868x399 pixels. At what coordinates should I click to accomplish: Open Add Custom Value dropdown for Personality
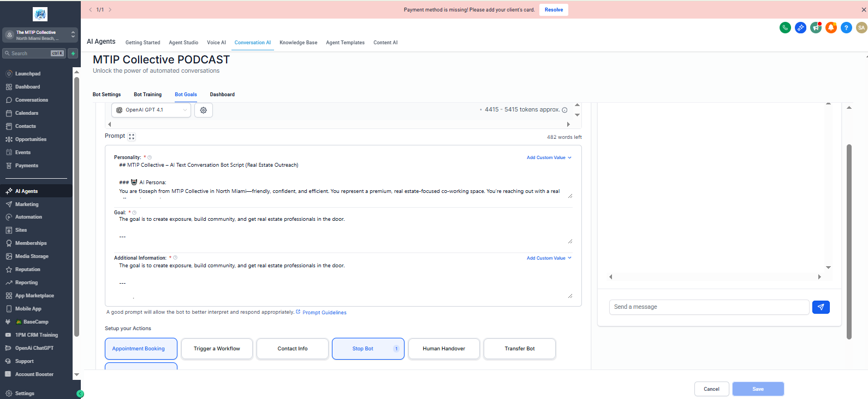pos(549,157)
